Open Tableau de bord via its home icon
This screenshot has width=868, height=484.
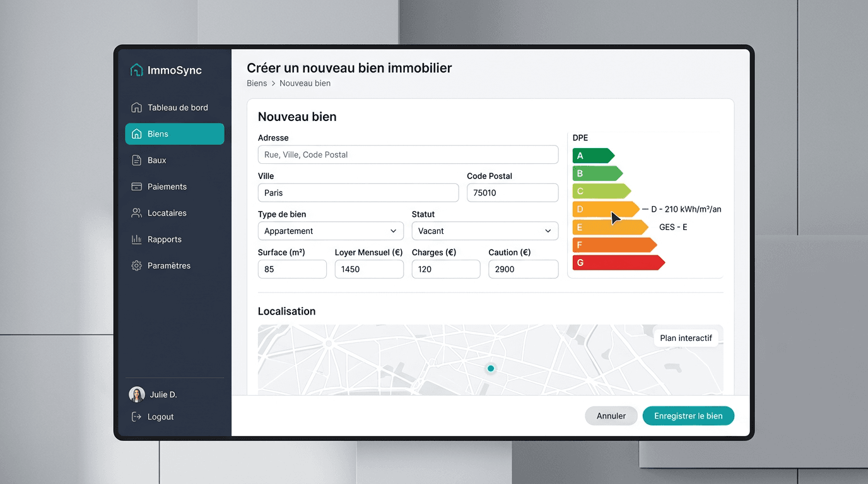click(x=136, y=108)
